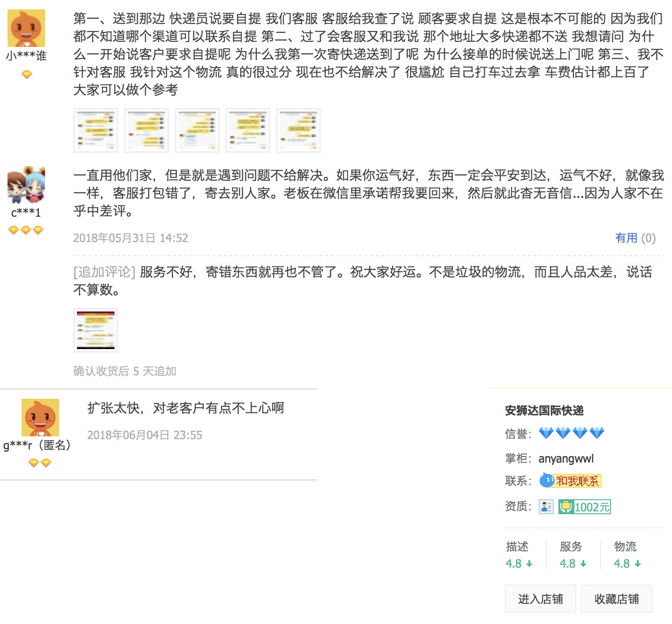Image resolution: width=672 pixels, height=624 pixels.
Task: Open the follow-up review screenshot thumbnail
Action: tap(96, 330)
